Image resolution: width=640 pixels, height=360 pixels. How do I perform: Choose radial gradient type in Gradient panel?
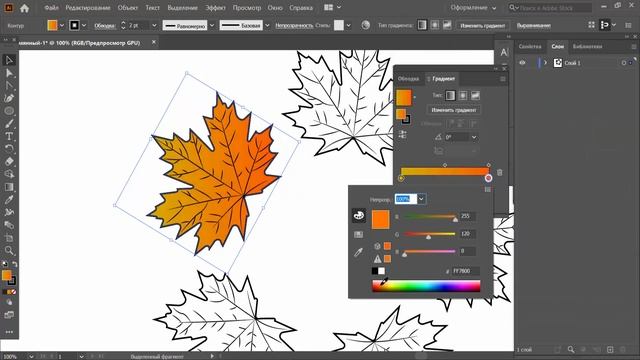coord(463,96)
